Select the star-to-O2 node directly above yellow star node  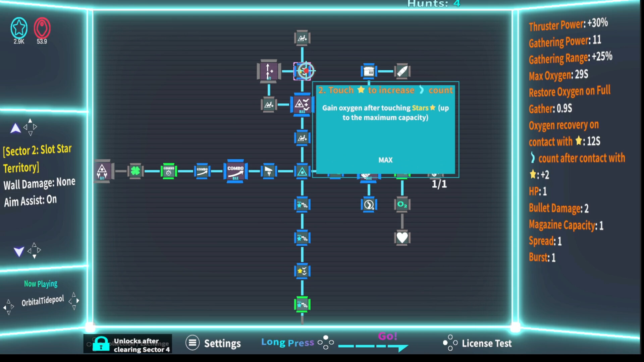coord(302,238)
